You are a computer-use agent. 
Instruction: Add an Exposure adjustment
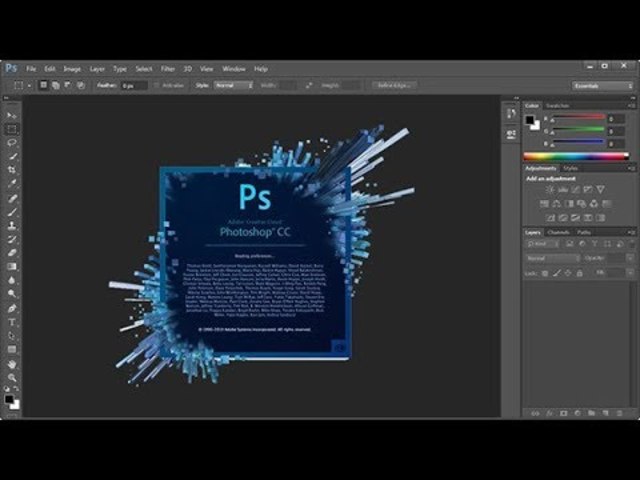[588, 189]
